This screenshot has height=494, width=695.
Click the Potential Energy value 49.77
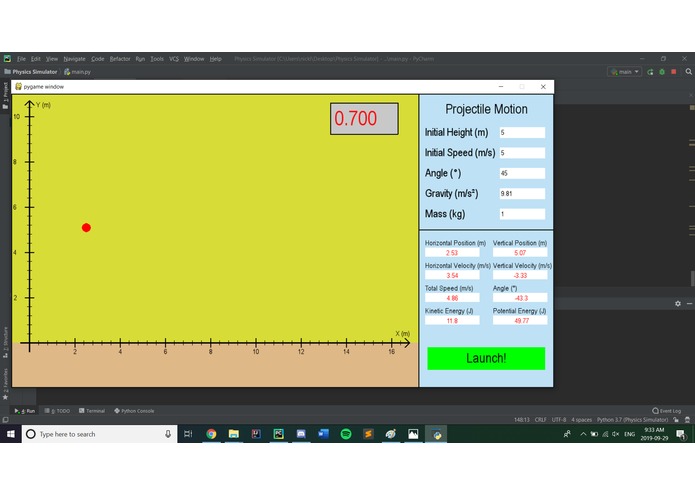tap(520, 320)
